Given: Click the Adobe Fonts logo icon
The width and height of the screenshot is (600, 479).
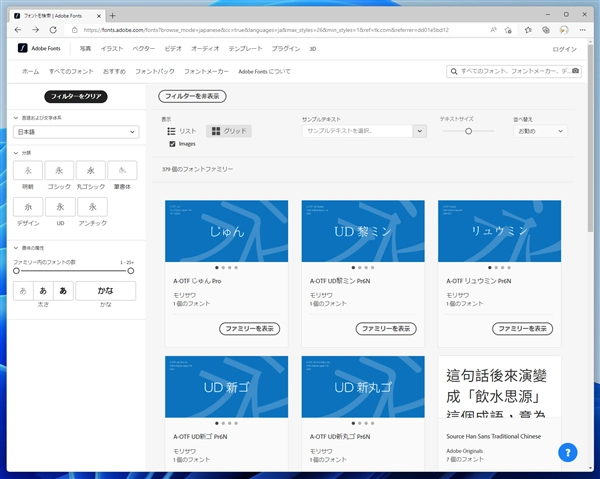Looking at the screenshot, I should [x=23, y=48].
